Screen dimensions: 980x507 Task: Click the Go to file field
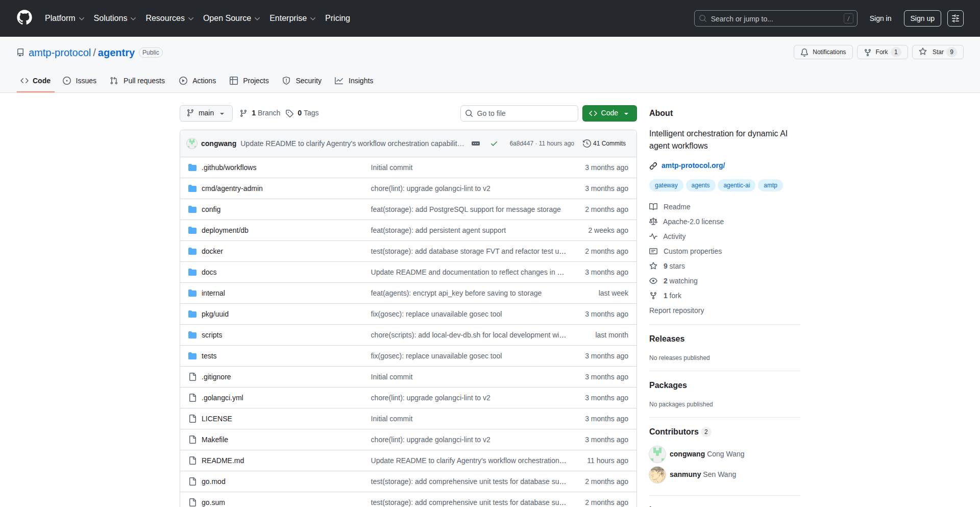[519, 113]
